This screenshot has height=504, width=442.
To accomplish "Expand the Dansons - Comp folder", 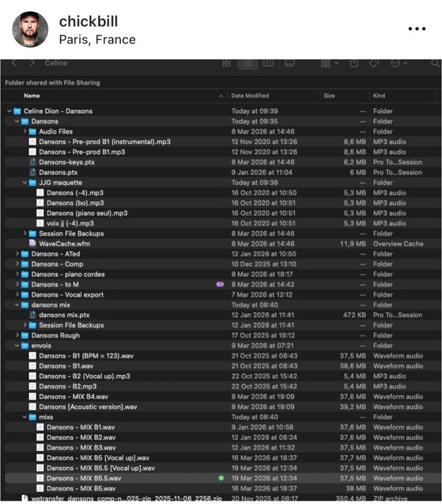I will pos(17,264).
